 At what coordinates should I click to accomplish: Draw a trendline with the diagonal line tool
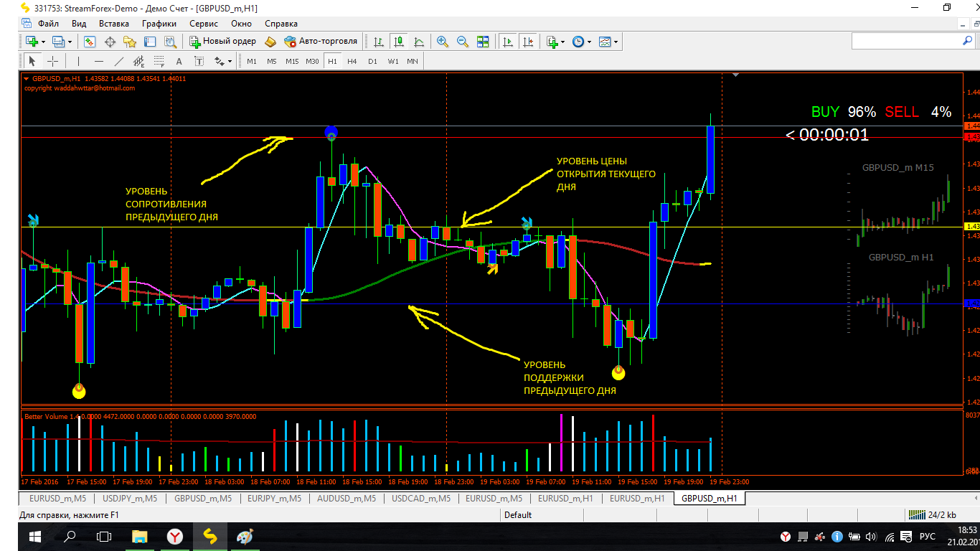pyautogui.click(x=119, y=61)
